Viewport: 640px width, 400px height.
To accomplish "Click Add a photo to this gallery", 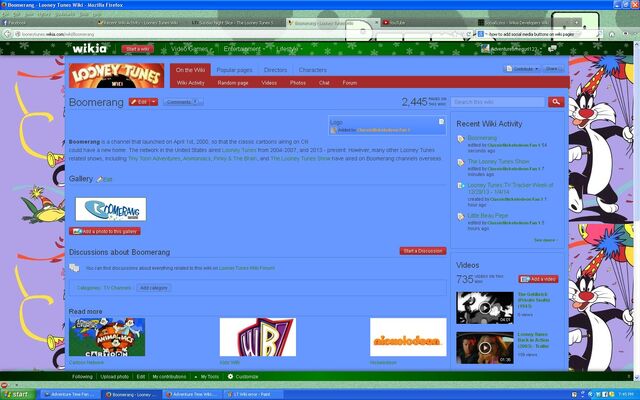I will click(105, 231).
